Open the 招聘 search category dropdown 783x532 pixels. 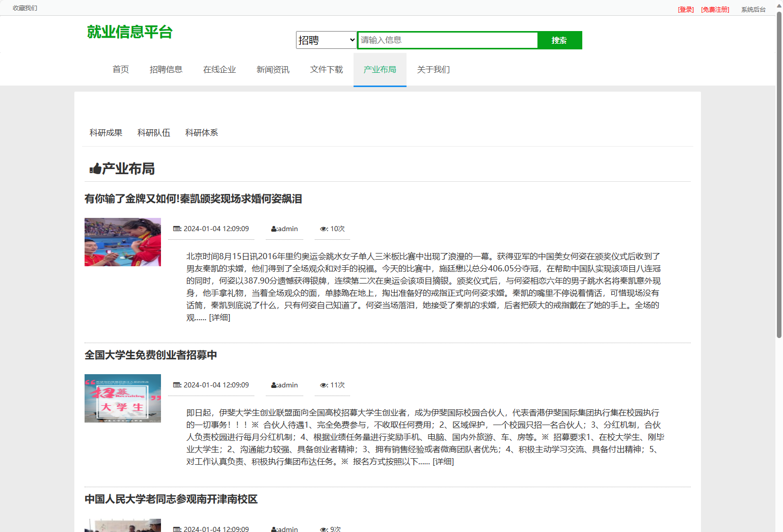(326, 40)
